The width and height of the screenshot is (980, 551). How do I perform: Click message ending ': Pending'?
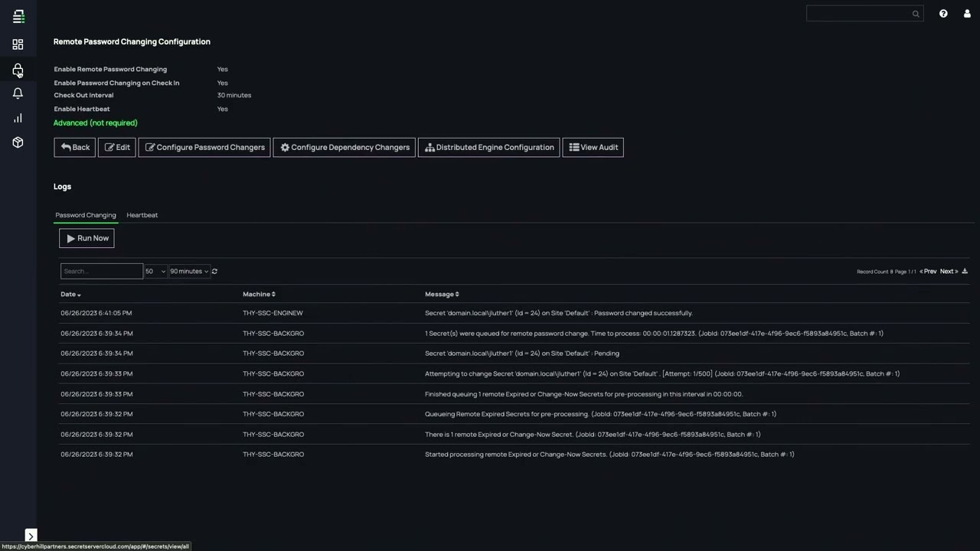[522, 354]
